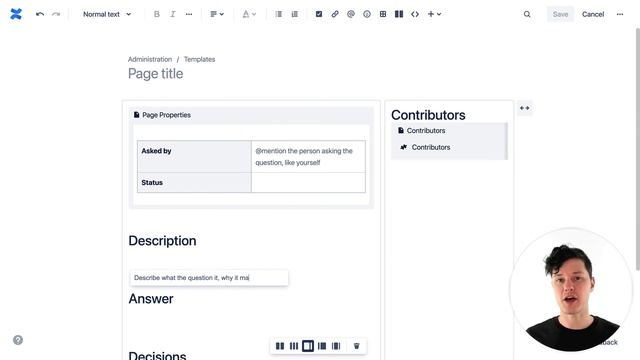
Task: Click the empty Status value cell
Action: click(x=308, y=182)
